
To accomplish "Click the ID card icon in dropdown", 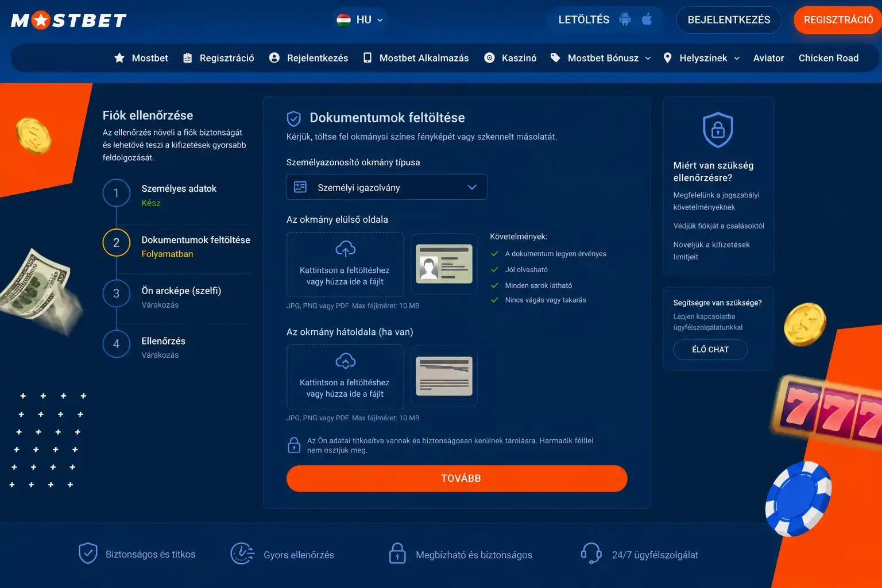I will pos(300,187).
